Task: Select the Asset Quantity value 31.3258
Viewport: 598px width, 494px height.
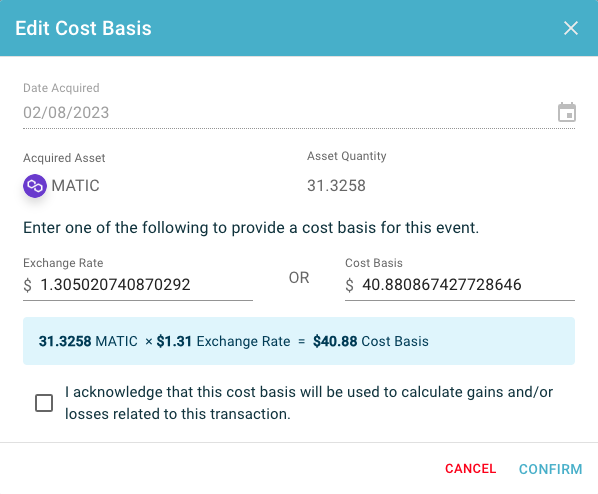Action: pyautogui.click(x=336, y=186)
